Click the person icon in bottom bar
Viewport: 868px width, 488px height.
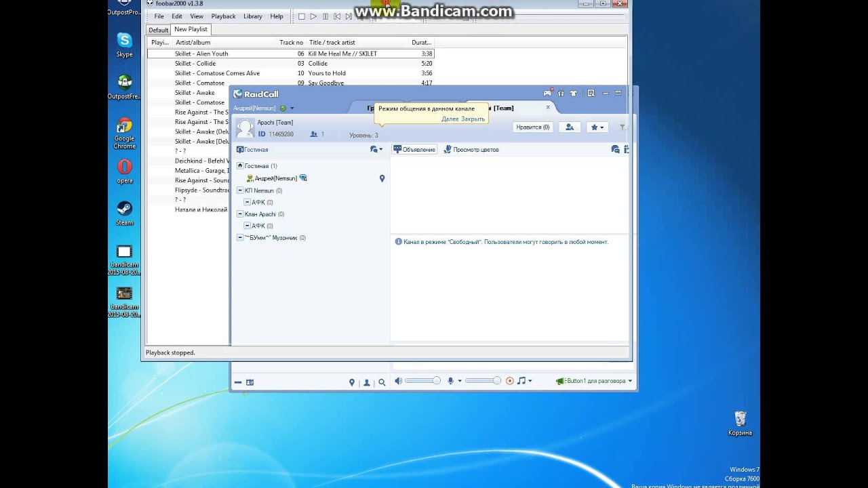click(367, 382)
